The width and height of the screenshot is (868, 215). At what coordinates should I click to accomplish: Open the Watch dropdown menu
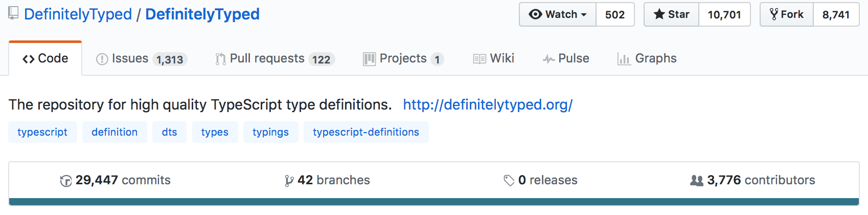(558, 14)
